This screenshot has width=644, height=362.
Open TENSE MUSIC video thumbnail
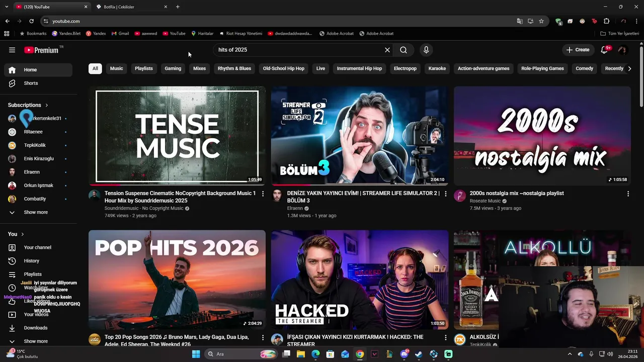coord(177,136)
